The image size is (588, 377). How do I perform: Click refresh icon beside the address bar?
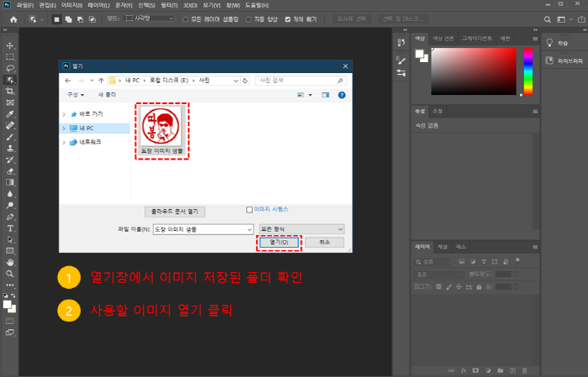pyautogui.click(x=245, y=81)
